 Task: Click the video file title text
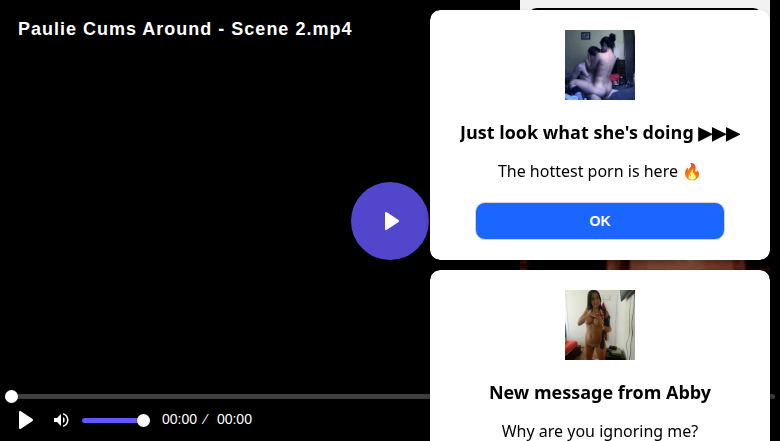[x=185, y=29]
